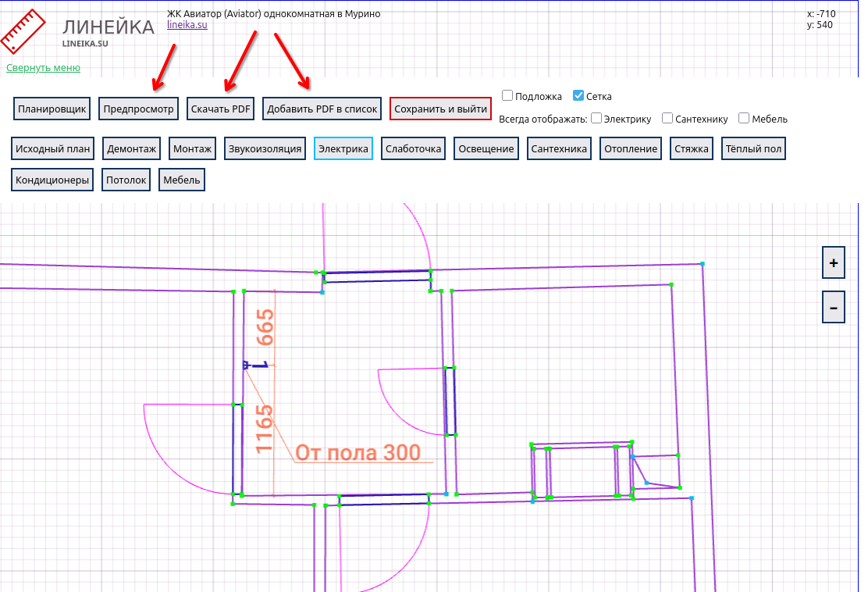Click Добавить PDF в список button
Image resolution: width=868 pixels, height=592 pixels.
coord(322,109)
